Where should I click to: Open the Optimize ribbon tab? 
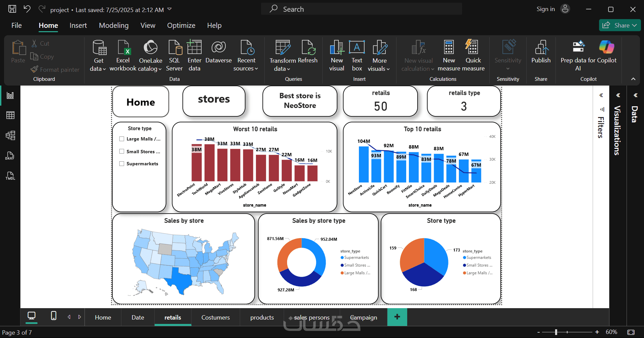181,25
